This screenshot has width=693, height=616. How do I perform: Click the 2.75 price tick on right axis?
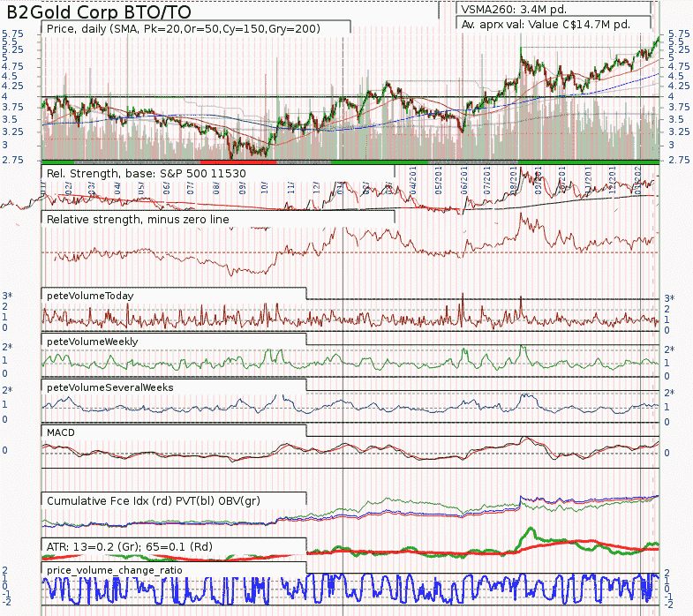coord(678,160)
